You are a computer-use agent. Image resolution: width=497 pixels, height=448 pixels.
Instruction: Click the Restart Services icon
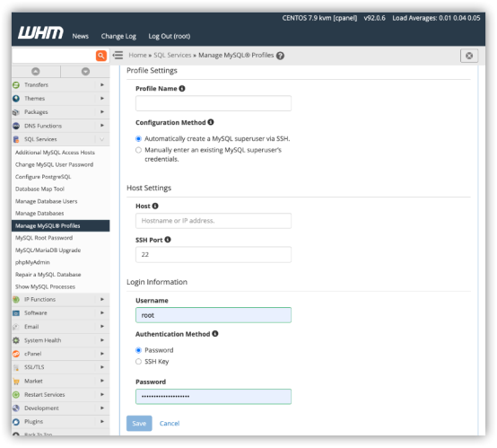[x=16, y=395]
